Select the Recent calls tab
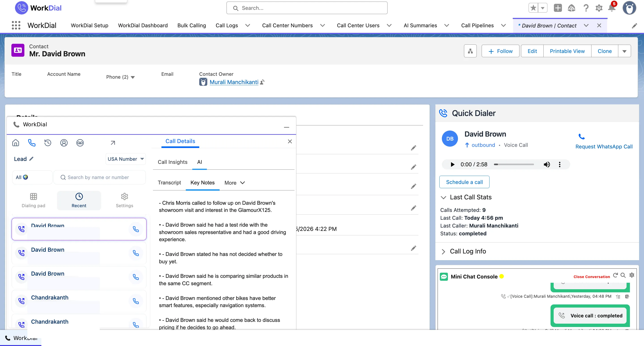The image size is (644, 346). tap(79, 200)
